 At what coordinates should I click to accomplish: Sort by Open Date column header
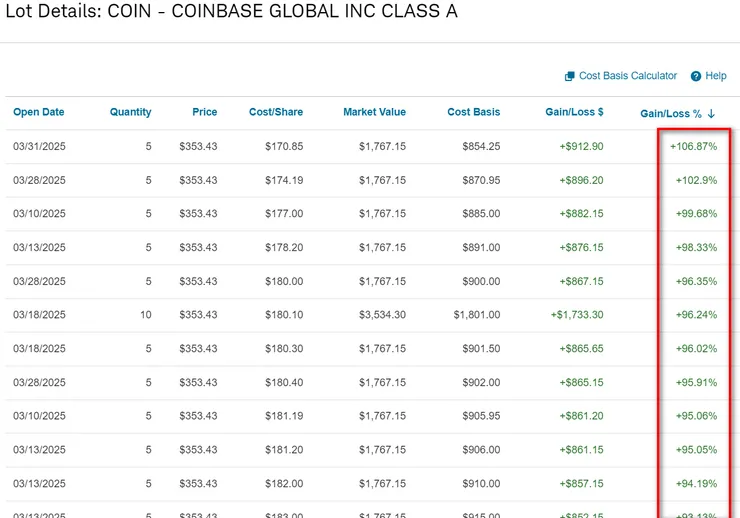(39, 112)
